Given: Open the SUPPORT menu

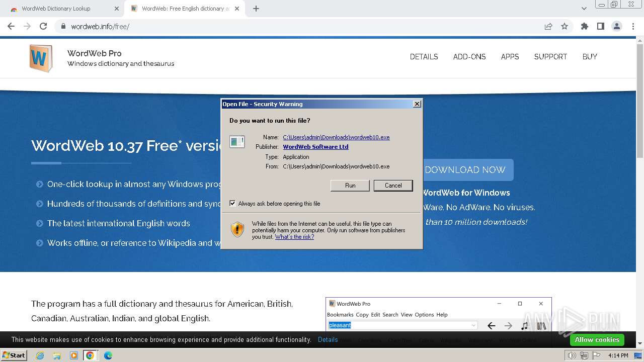Looking at the screenshot, I should coord(550,57).
